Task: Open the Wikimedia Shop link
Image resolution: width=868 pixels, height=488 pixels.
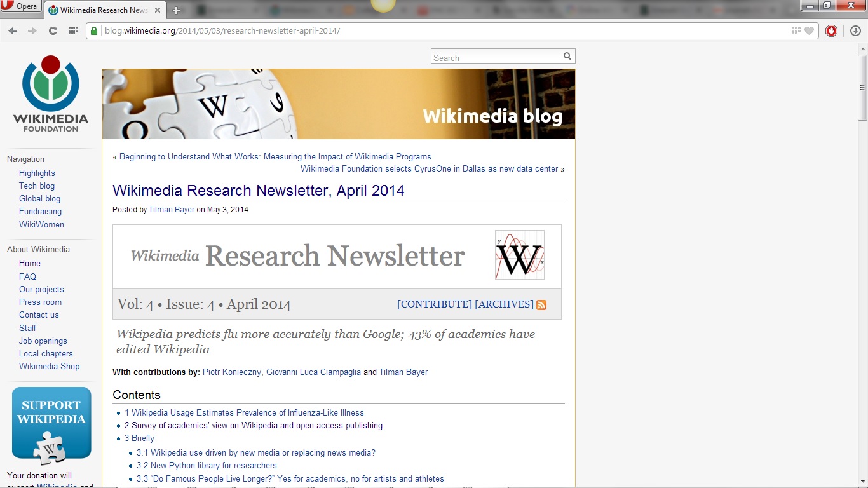Action: [x=50, y=366]
